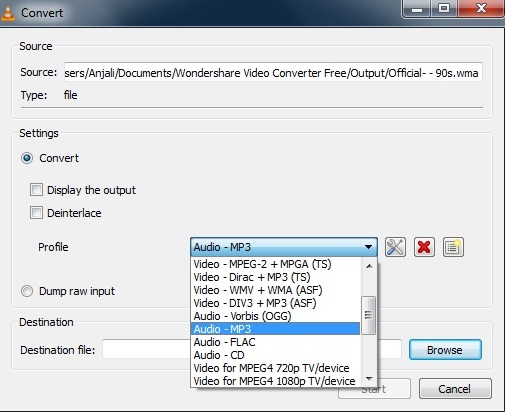The width and height of the screenshot is (505, 412).
Task: Choose Video - MPEG-2 + MPGA (TS) profile
Action: coord(276,264)
